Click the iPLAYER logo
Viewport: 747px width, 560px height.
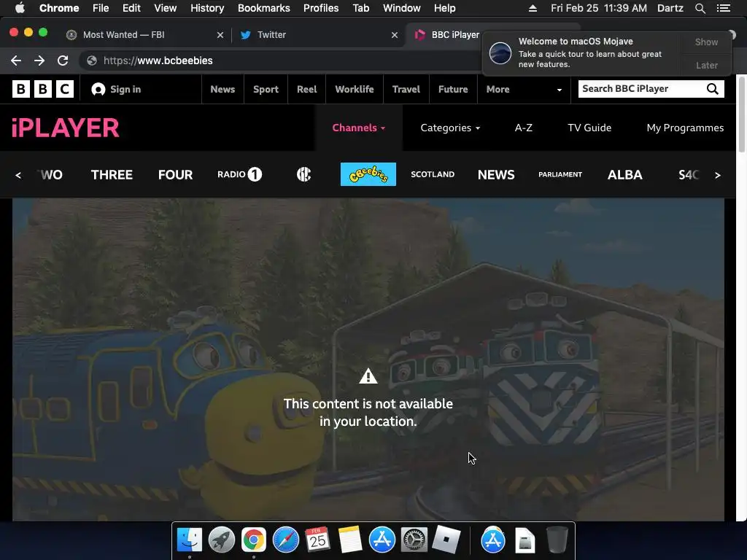click(65, 128)
